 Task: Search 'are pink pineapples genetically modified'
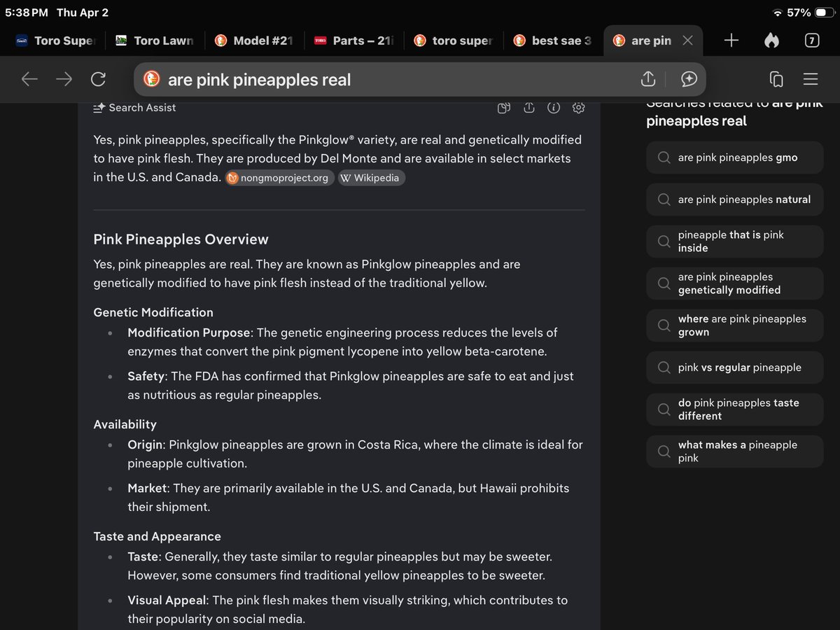735,283
